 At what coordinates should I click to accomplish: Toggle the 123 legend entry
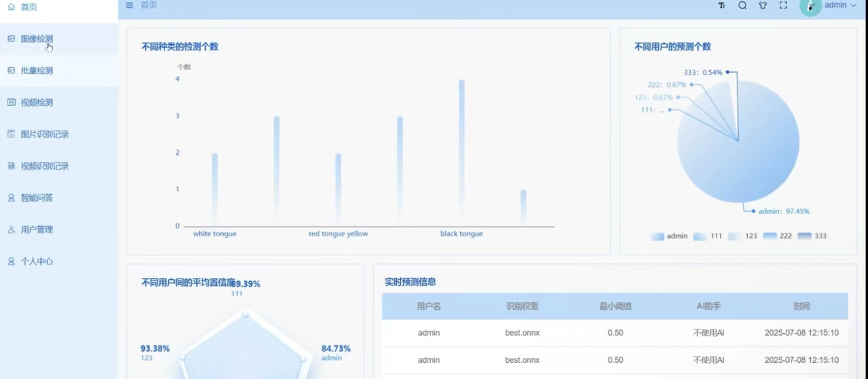(742, 236)
